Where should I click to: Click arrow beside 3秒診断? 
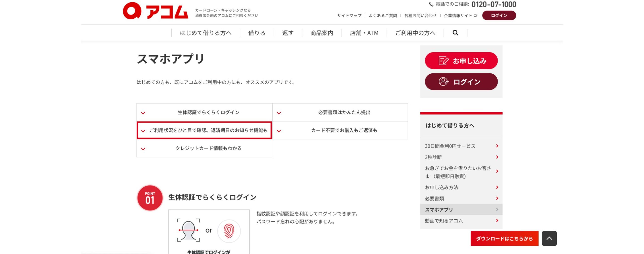[497, 157]
